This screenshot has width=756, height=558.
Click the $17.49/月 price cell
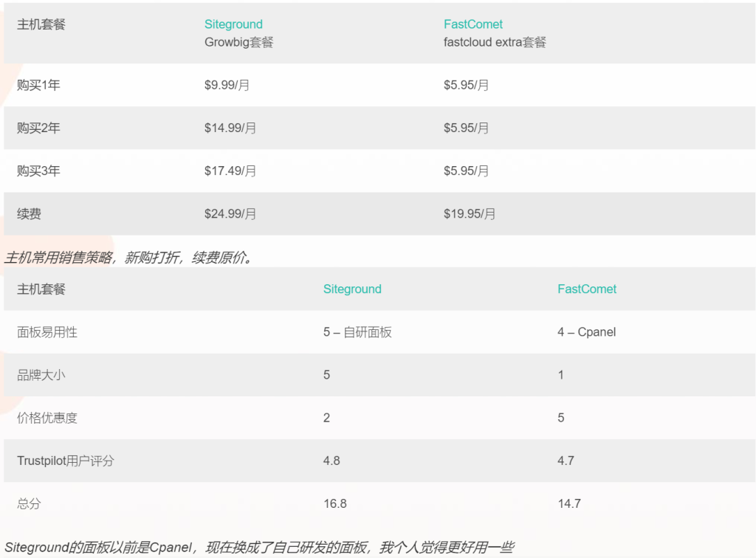pos(230,171)
